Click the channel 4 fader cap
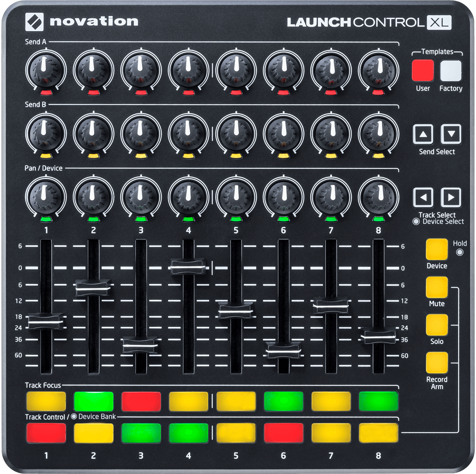The height and width of the screenshot is (474, 476). (x=188, y=267)
